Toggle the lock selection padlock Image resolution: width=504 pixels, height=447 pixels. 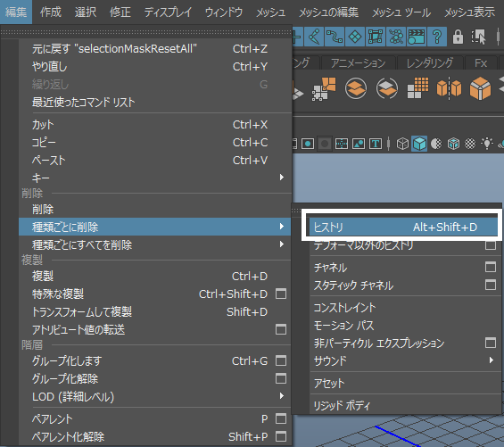458,37
